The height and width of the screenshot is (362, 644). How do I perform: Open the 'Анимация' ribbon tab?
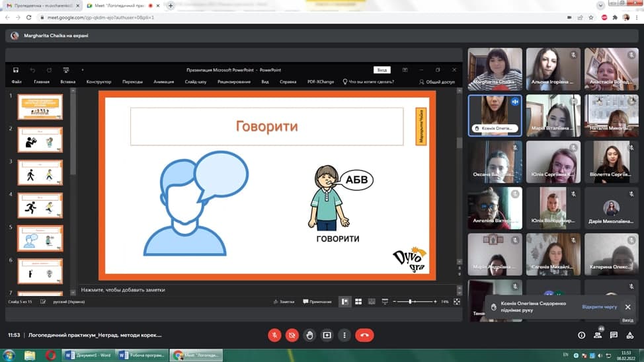point(163,82)
